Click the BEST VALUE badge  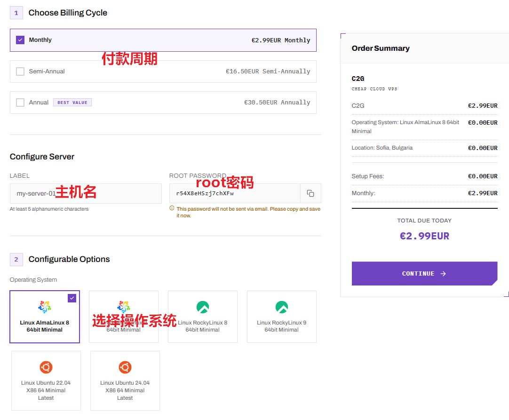pos(72,103)
